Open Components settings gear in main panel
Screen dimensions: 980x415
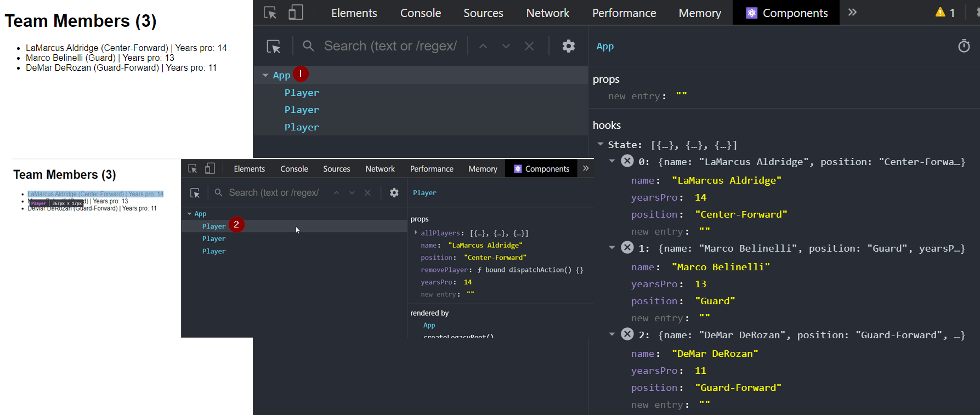tap(569, 46)
